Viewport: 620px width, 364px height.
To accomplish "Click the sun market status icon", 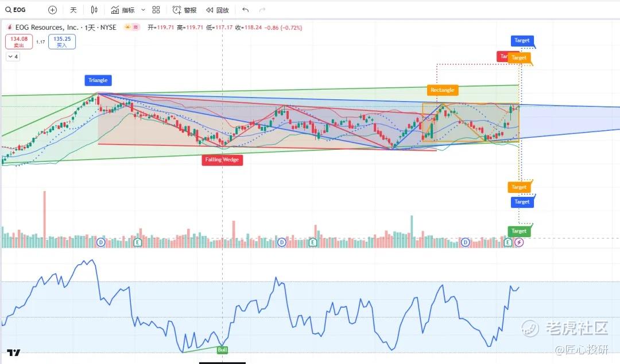I will pyautogui.click(x=127, y=28).
